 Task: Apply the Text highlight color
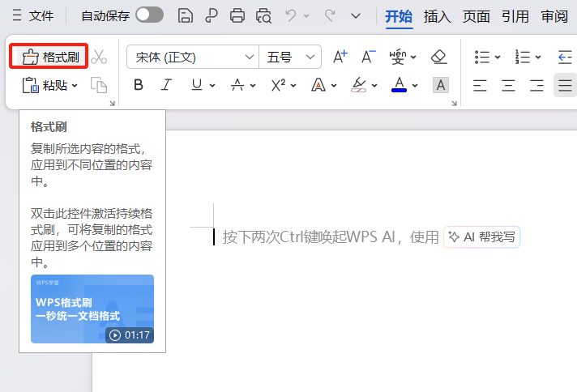click(359, 85)
